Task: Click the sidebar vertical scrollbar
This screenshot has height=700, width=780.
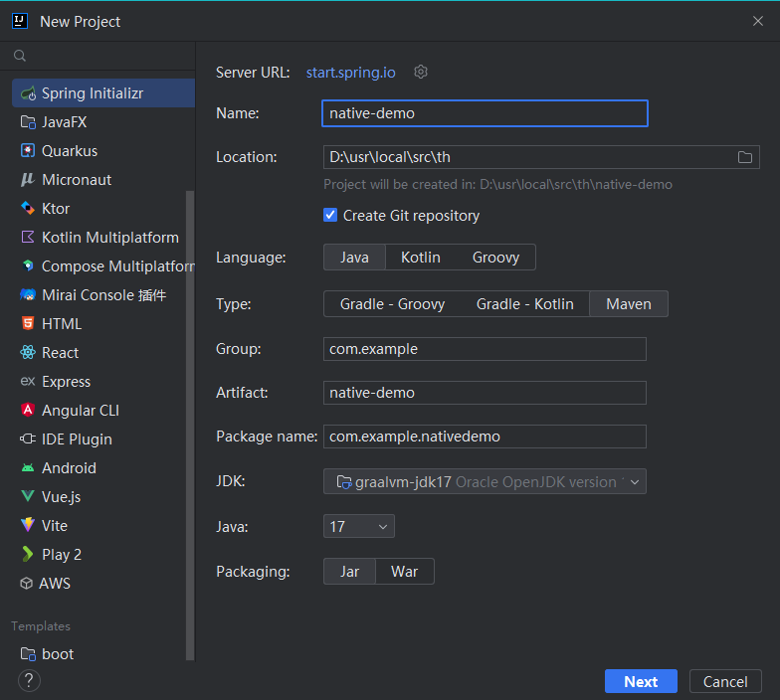Action: point(189,426)
